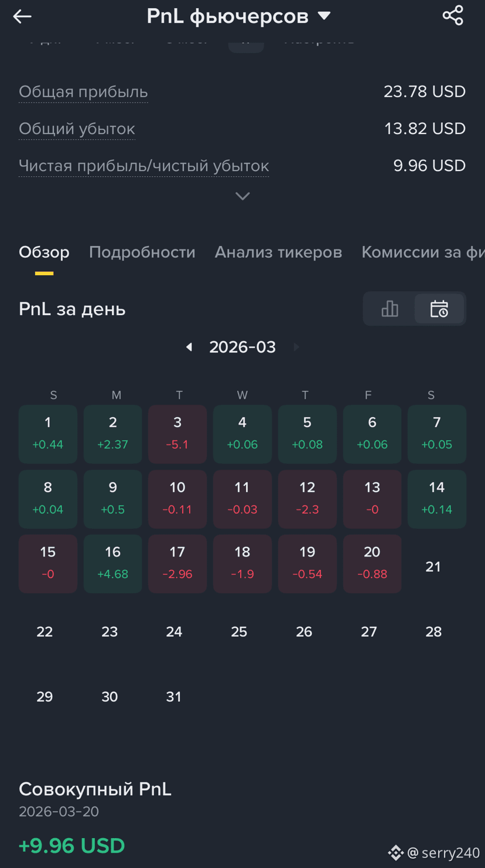Screen dimensions: 485x868
Task: Select March 16 cell with +4.68
Action: pyautogui.click(x=112, y=563)
